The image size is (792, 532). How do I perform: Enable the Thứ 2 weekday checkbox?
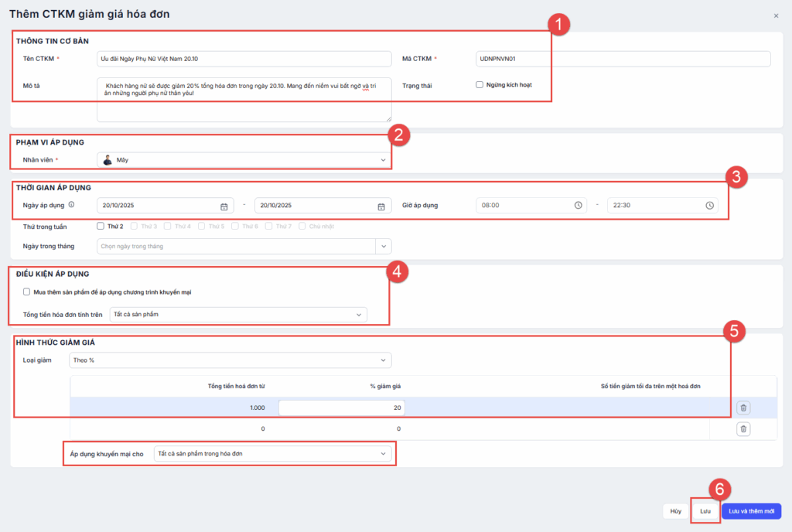pyautogui.click(x=101, y=227)
